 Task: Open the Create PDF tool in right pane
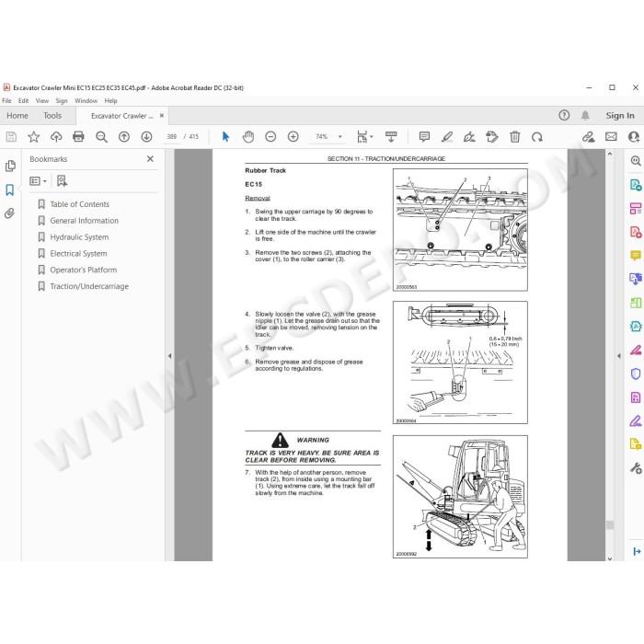pyautogui.click(x=636, y=232)
